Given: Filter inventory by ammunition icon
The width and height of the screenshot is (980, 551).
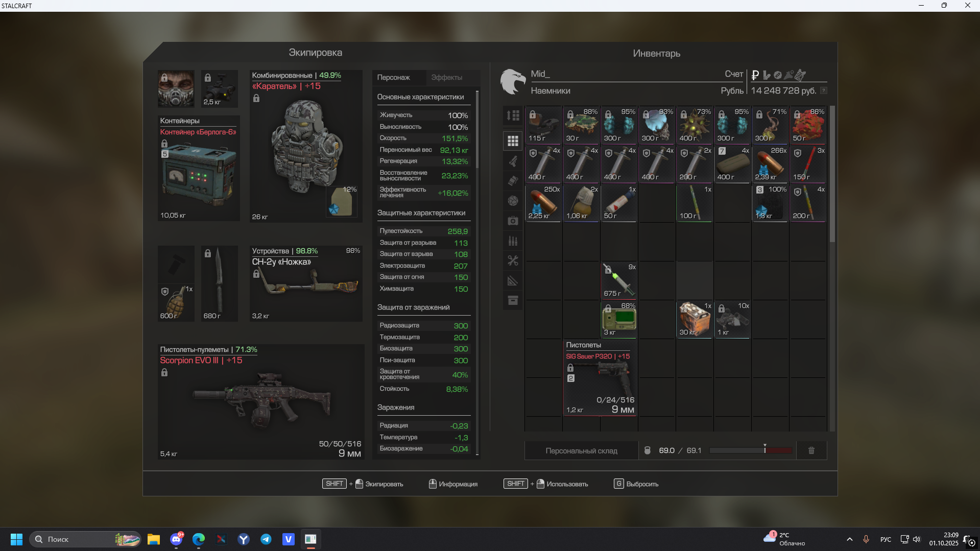Looking at the screenshot, I should (x=513, y=241).
